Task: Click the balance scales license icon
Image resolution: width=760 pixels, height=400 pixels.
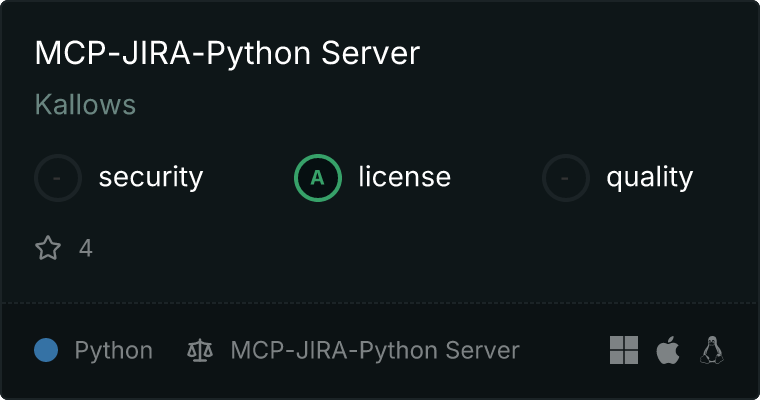Action: tap(200, 351)
